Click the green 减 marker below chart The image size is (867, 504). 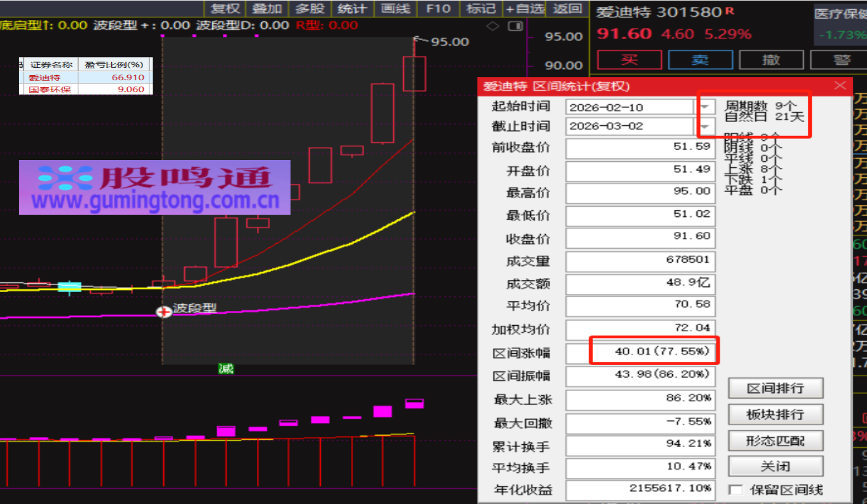point(226,369)
